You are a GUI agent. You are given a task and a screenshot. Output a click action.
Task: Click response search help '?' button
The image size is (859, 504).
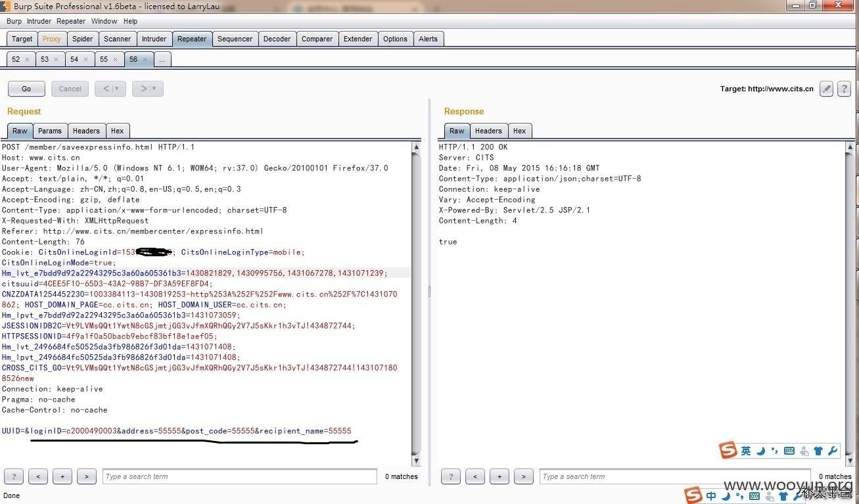pyautogui.click(x=451, y=476)
